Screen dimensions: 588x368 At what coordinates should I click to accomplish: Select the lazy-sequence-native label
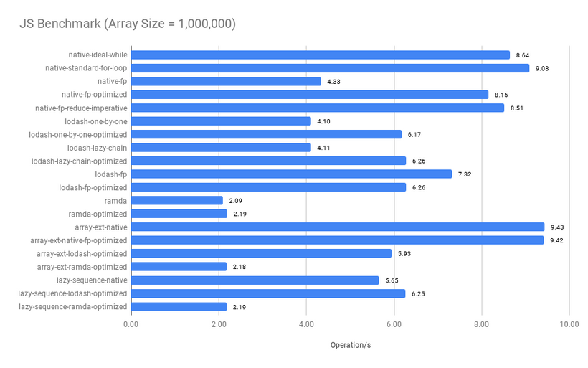coord(92,280)
